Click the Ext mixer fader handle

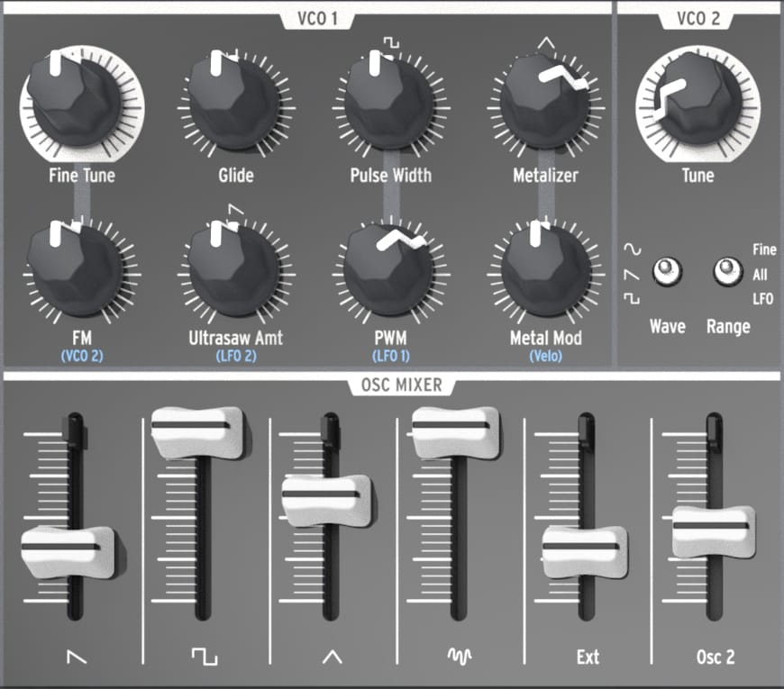coord(584,552)
